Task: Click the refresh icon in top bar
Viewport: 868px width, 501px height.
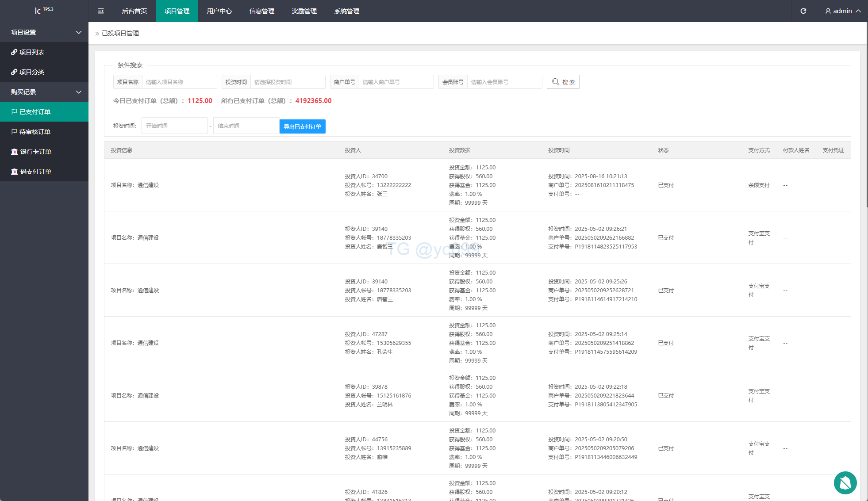Action: 803,11
